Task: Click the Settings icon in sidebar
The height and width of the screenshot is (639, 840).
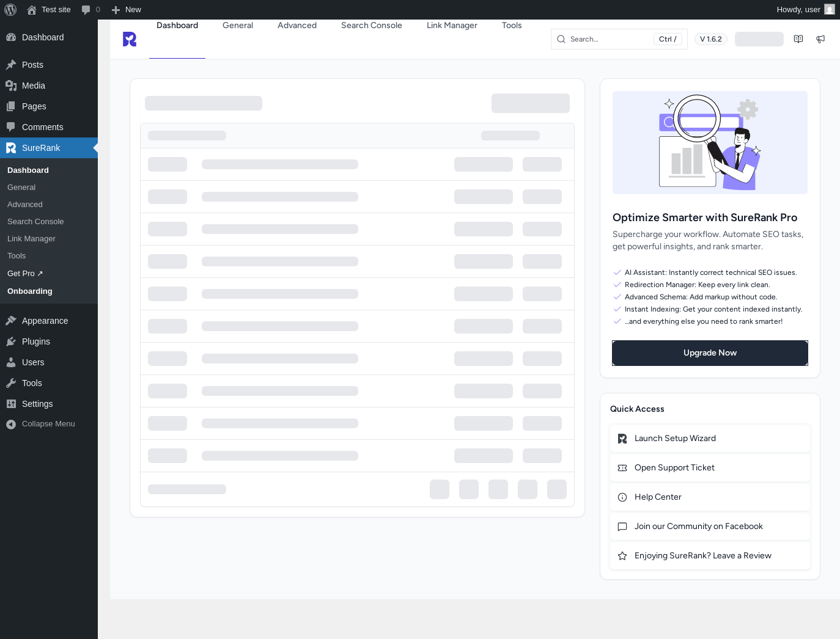Action: [11, 404]
